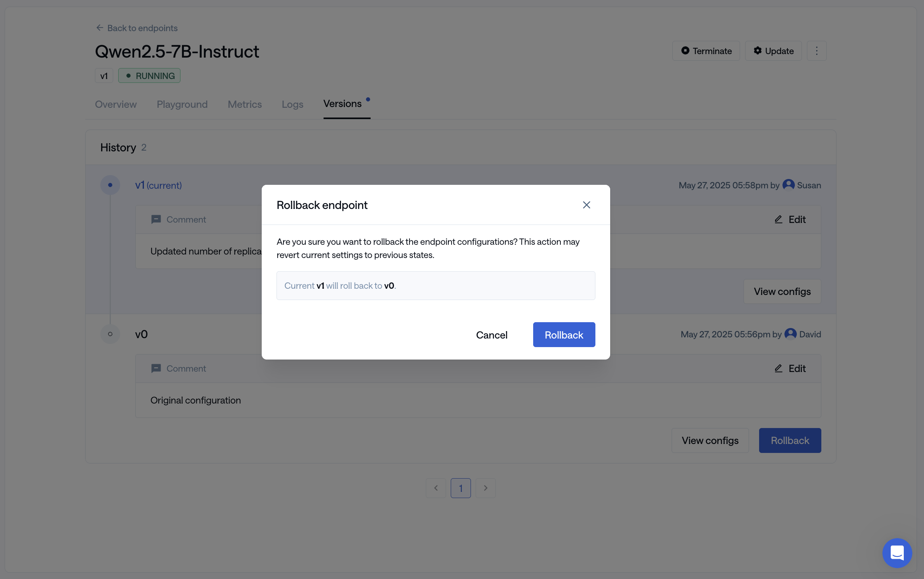Image resolution: width=924 pixels, height=579 pixels.
Task: Open the three-dot more options menu
Action: pos(816,51)
